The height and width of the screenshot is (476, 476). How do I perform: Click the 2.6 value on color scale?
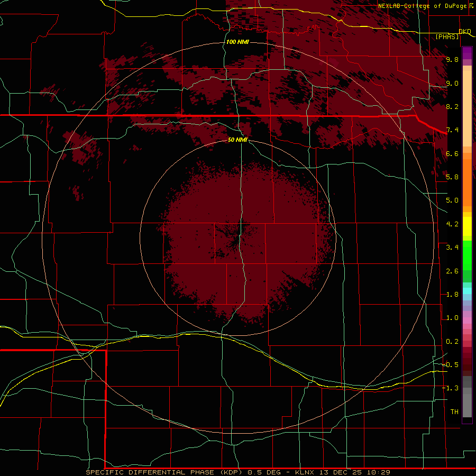[452, 271]
